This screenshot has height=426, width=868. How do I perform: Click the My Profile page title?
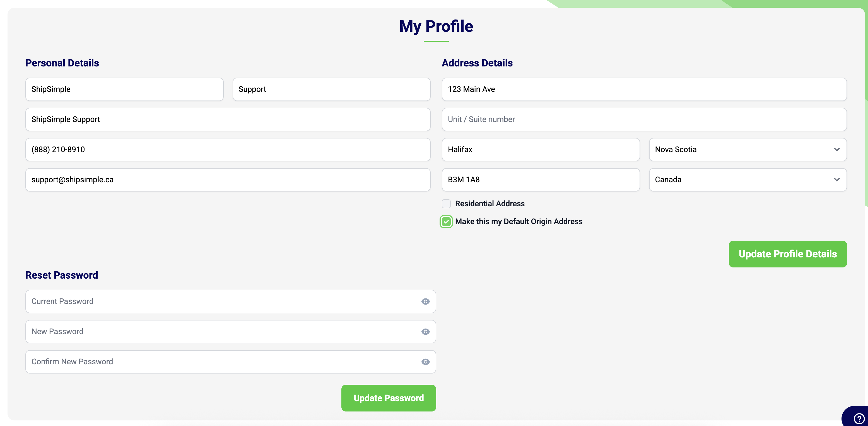click(436, 26)
